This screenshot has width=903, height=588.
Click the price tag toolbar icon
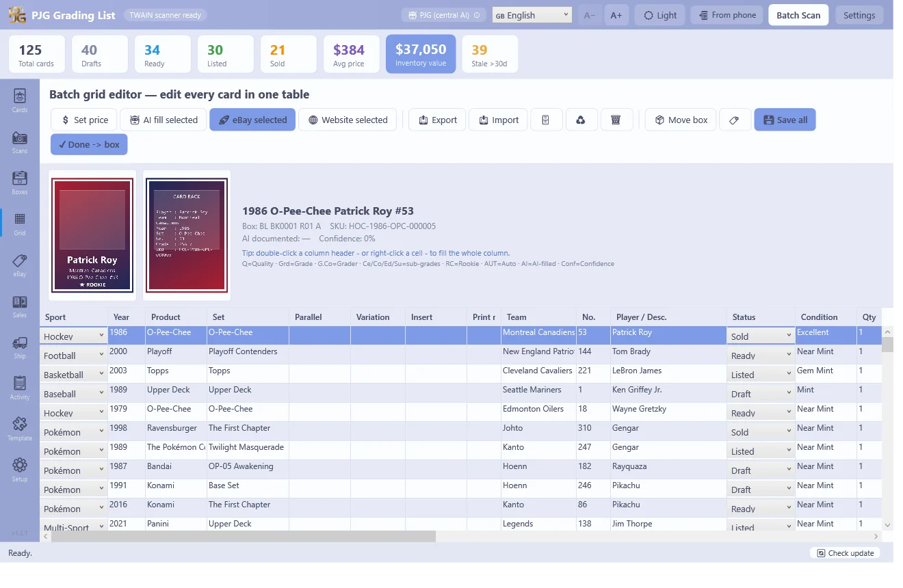tap(734, 120)
